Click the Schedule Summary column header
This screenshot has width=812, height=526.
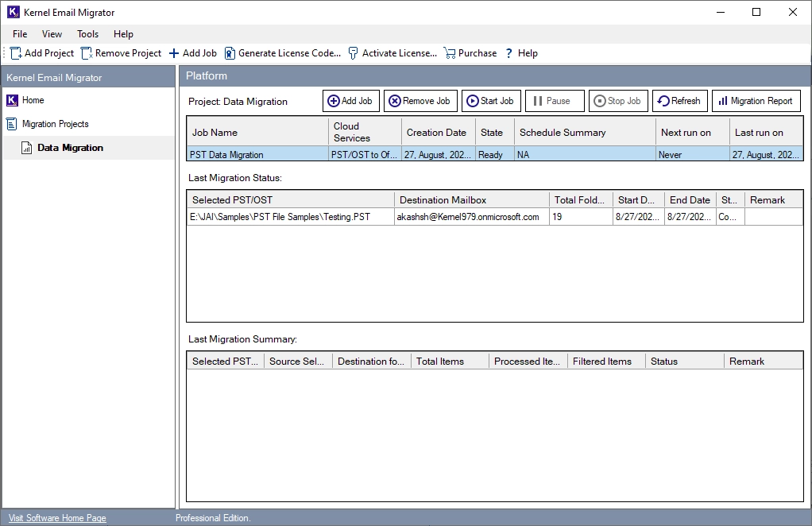[x=586, y=132]
